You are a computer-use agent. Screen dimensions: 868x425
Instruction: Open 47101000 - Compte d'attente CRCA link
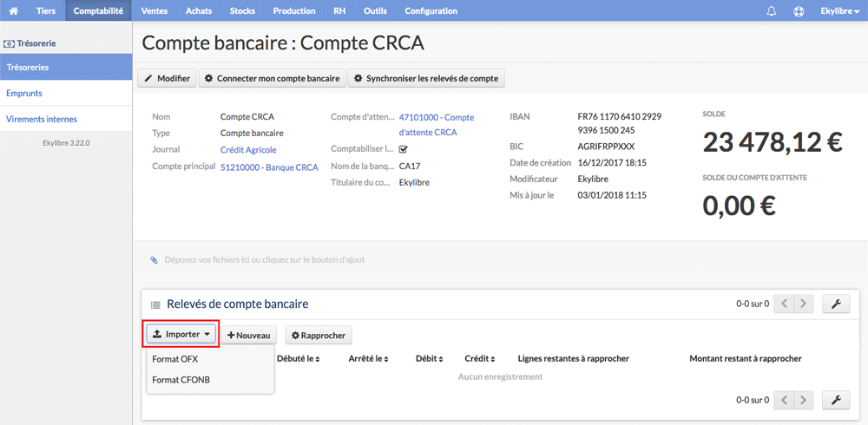coord(437,125)
